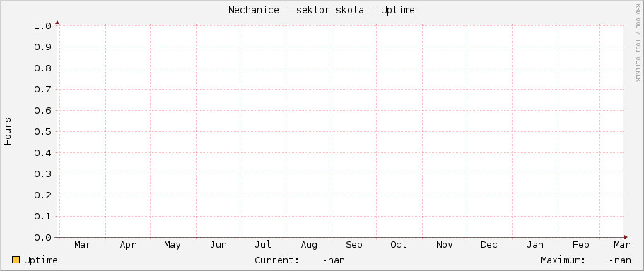The width and height of the screenshot is (644, 271).
Task: Click the 'Hours' y-axis label
Action: (x=8, y=131)
